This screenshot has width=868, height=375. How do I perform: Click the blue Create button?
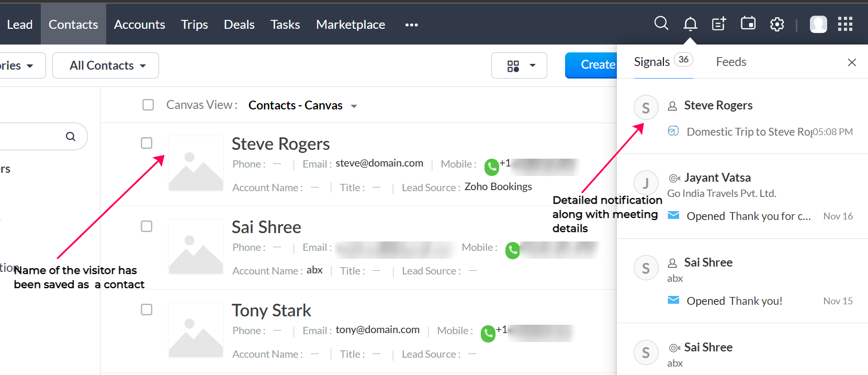tap(592, 65)
